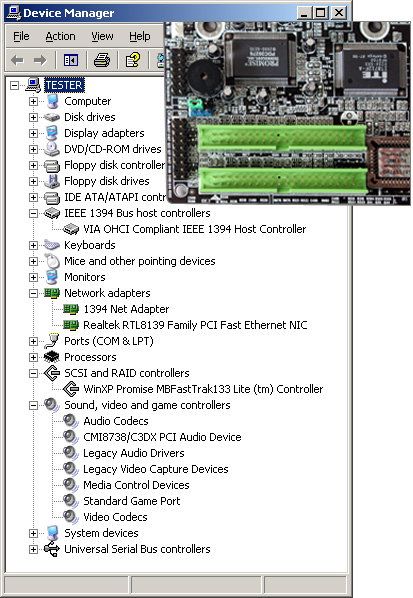Click the Floppy disk drives icon
This screenshot has width=413, height=598.
52,181
